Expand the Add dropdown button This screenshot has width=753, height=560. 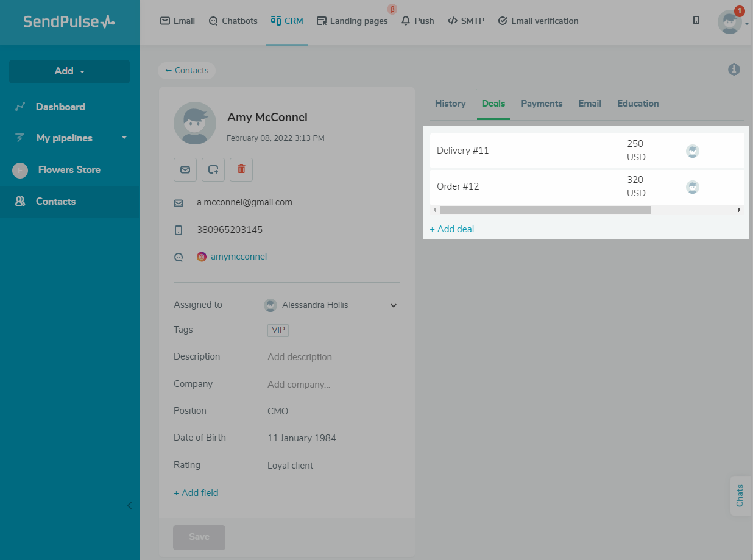click(x=69, y=71)
